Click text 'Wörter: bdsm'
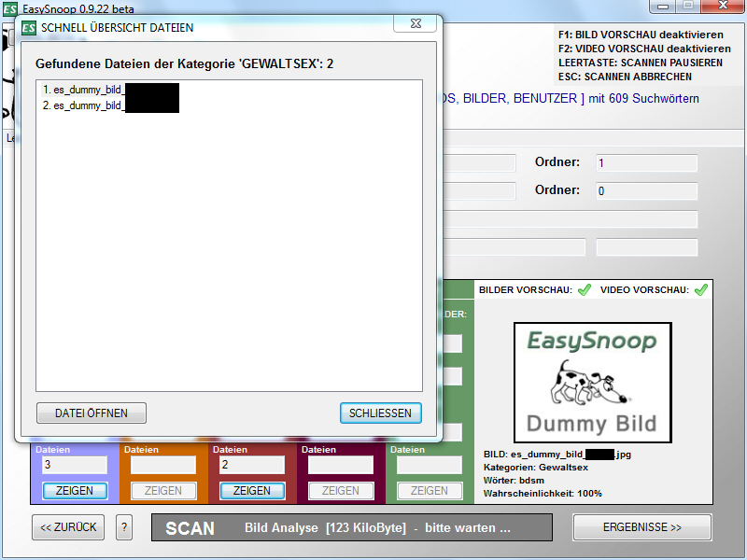The image size is (747, 560). tap(514, 480)
